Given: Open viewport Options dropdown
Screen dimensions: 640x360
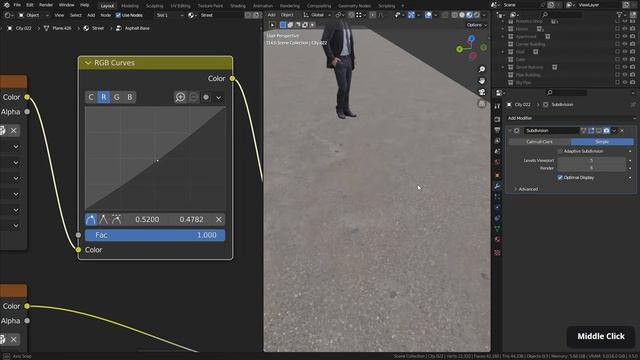Looking at the screenshot, I should click(476, 25).
